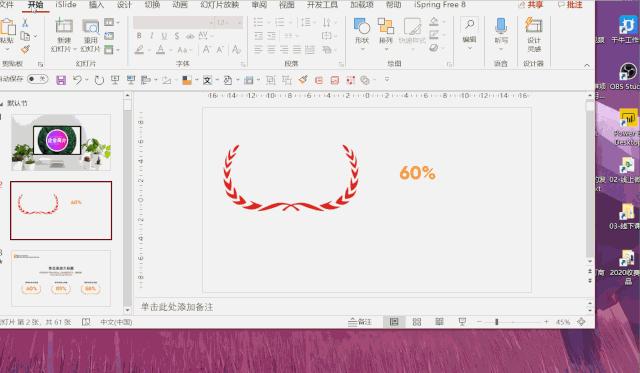Toggle the Notes pane button in status bar

click(360, 322)
